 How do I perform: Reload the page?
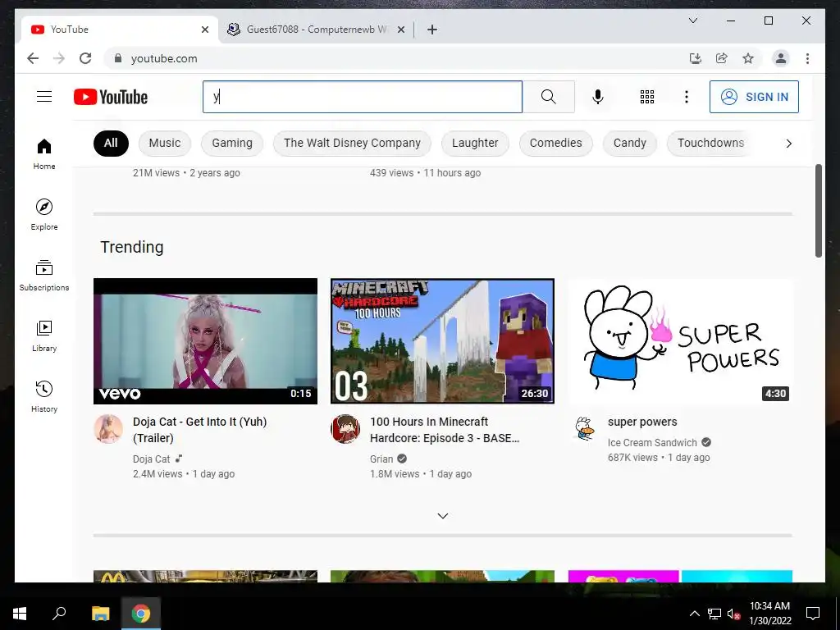click(x=85, y=58)
